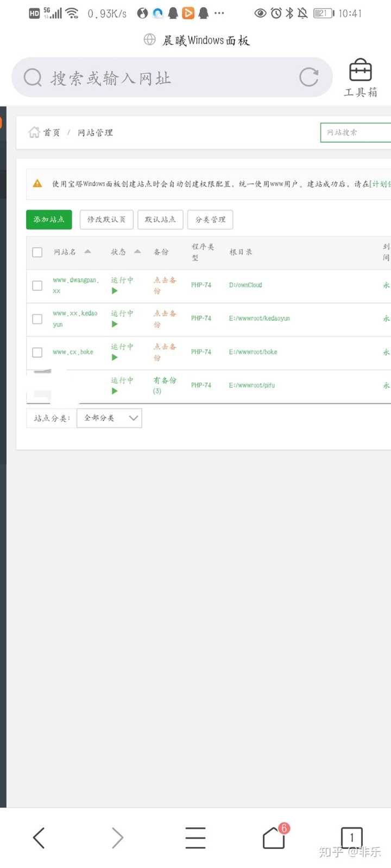This screenshot has height=868, width=391.
Task: Open site www.xx.kedaoyun
Action: click(75, 319)
